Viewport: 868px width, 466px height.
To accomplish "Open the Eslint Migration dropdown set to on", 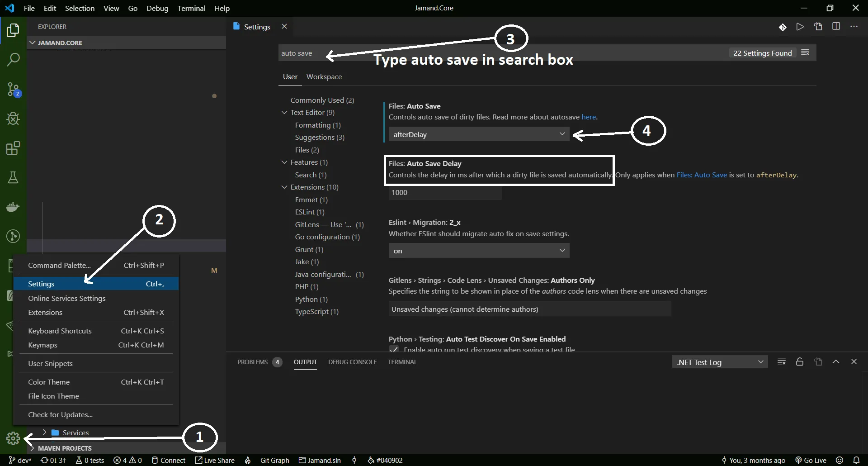I will point(479,251).
